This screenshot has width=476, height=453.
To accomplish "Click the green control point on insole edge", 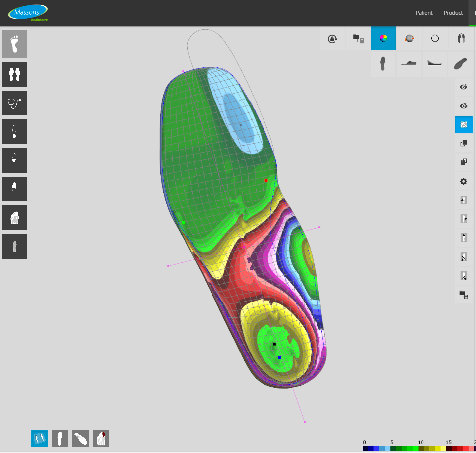I will pyautogui.click(x=183, y=223).
